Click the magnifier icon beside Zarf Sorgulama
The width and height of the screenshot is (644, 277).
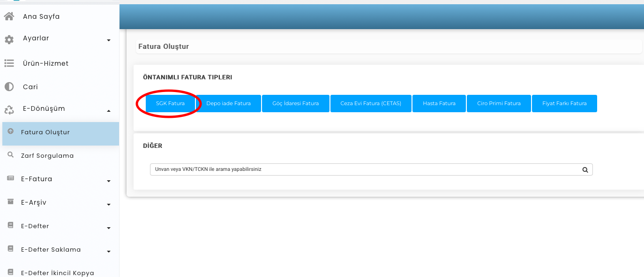click(10, 155)
